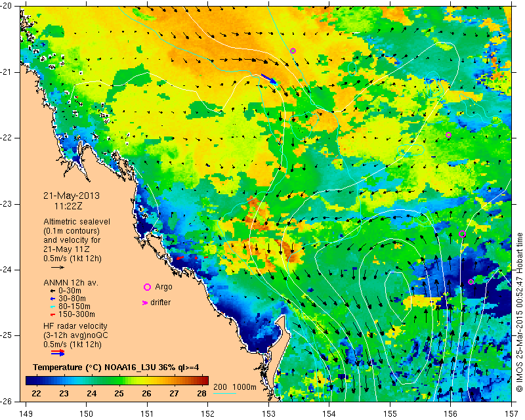Select the Argo float marker near latitude -22
The width and height of the screenshot is (525, 420).
449,135
